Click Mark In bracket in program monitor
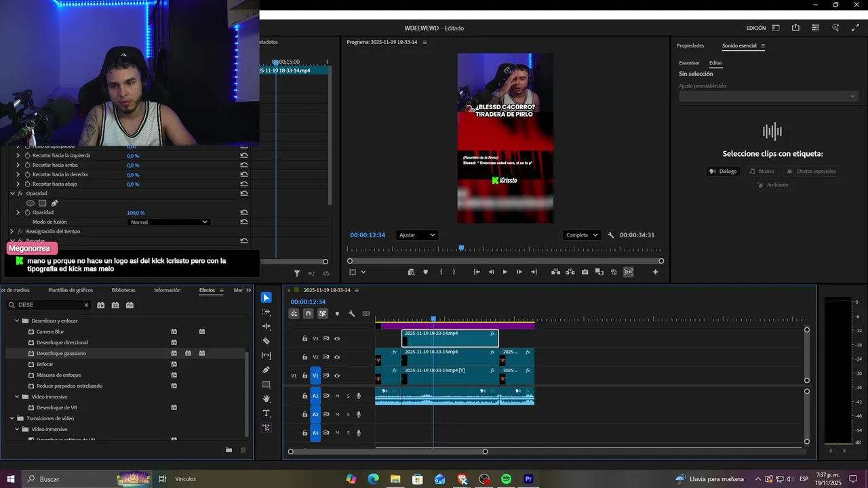Viewport: 868px width, 488px height. pos(441,272)
